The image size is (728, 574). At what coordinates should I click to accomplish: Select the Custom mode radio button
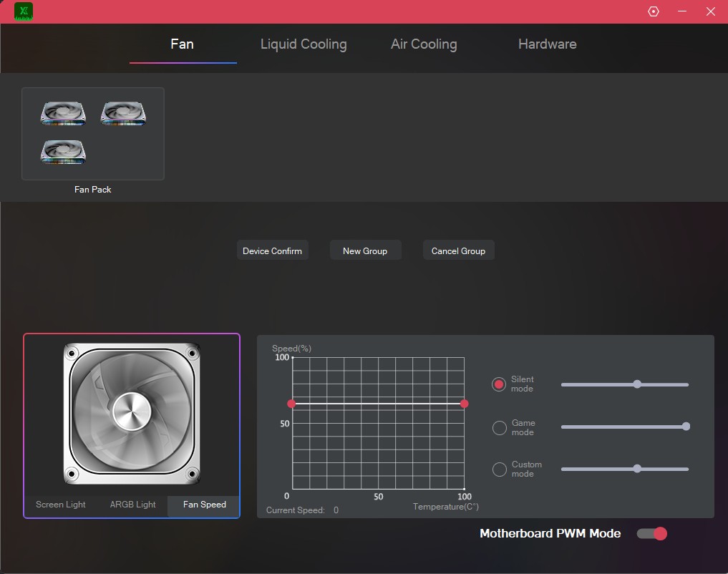tap(499, 469)
